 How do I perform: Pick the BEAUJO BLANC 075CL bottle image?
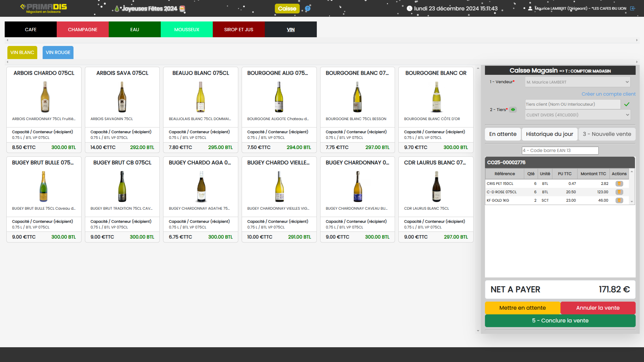point(201,97)
